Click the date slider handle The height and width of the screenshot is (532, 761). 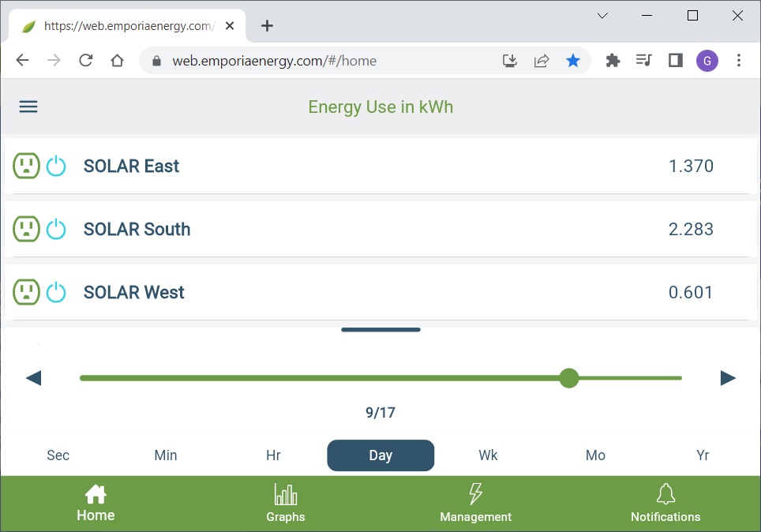[x=568, y=378]
